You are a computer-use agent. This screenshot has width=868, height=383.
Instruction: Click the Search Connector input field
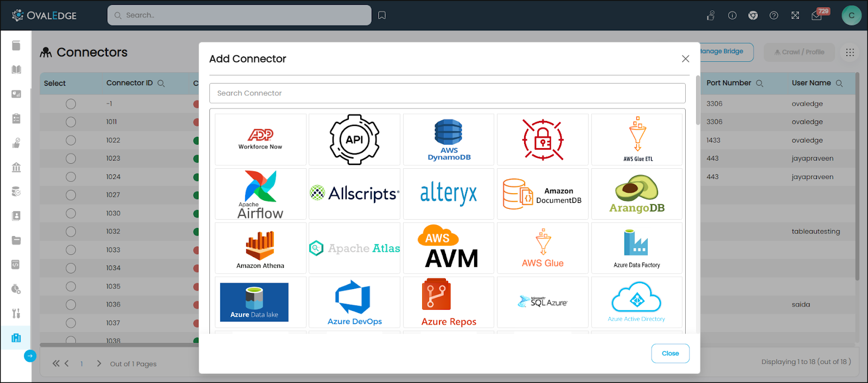click(x=447, y=93)
